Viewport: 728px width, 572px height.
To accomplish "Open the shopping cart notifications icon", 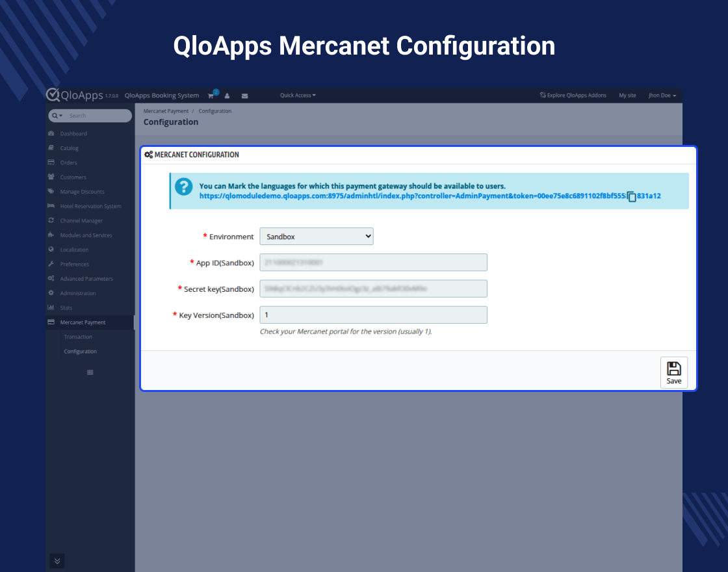I will click(211, 96).
